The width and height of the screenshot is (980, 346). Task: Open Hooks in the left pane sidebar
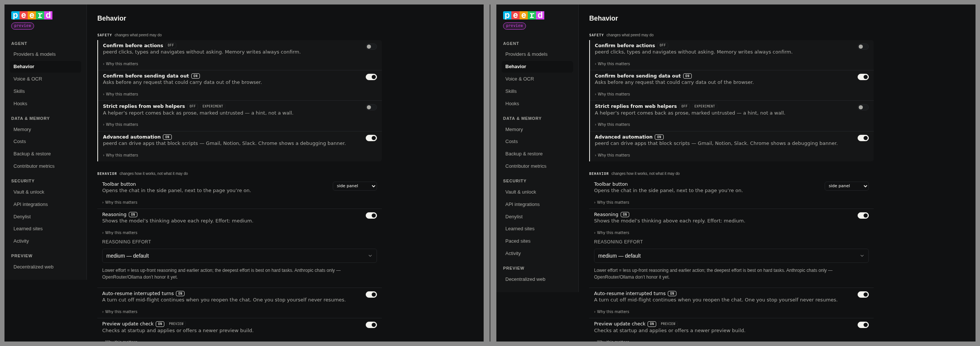pyautogui.click(x=45, y=103)
